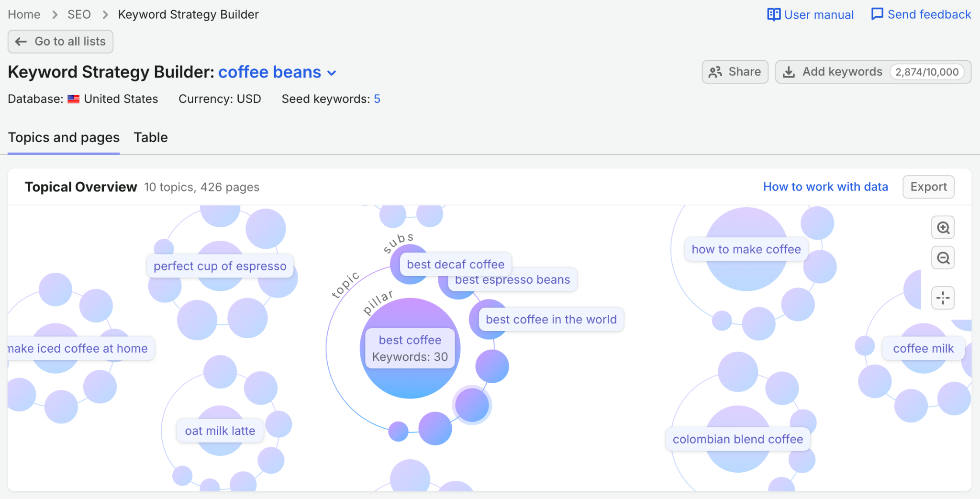The height and width of the screenshot is (499, 980).
Task: Open the coffee milk topic
Action: click(x=923, y=349)
